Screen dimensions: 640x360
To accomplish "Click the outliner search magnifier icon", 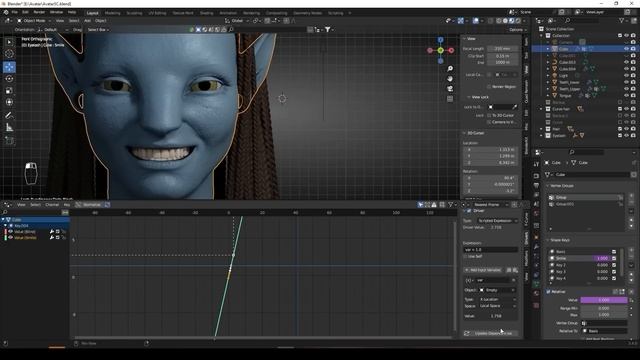I will pos(567,20).
